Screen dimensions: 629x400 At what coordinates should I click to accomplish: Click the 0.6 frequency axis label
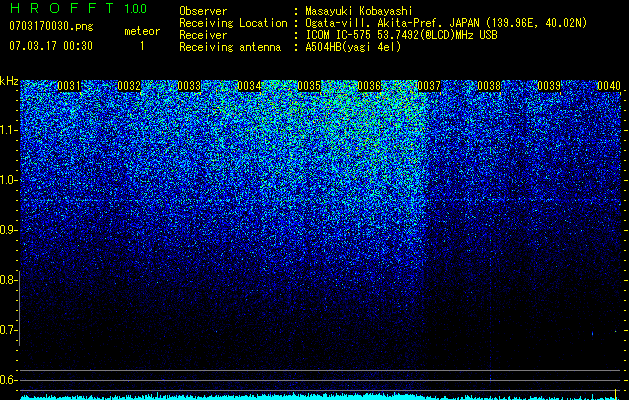8,380
